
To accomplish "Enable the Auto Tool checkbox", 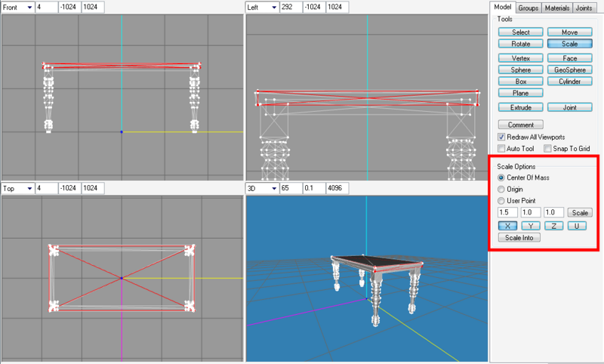I will [502, 149].
